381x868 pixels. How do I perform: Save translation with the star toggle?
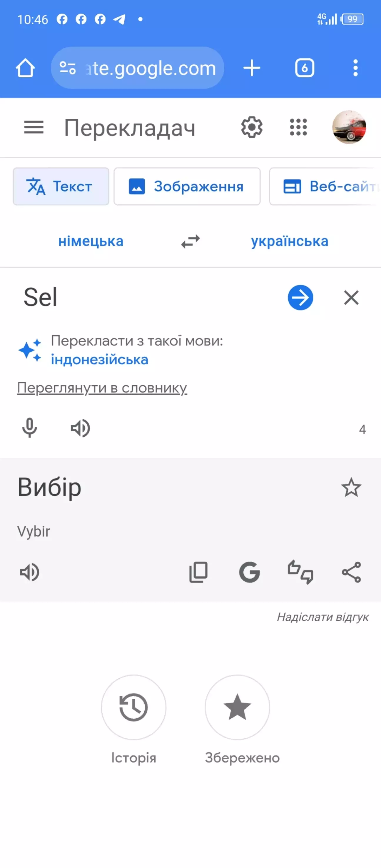point(351,487)
